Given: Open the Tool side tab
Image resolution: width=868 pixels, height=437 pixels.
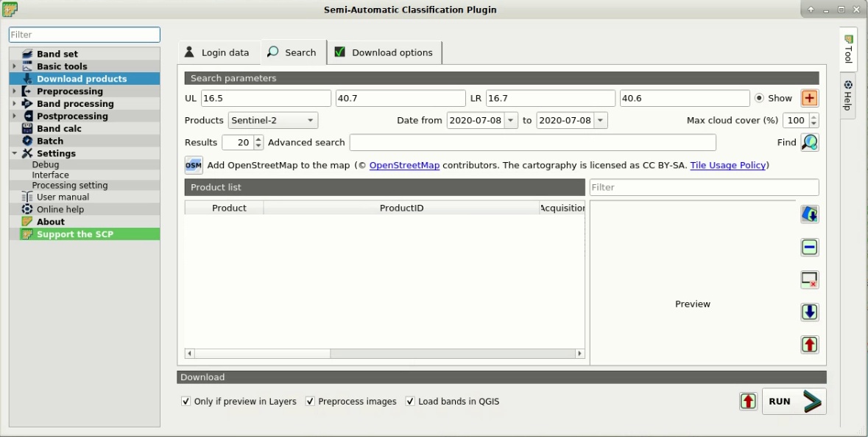Looking at the screenshot, I should point(848,49).
